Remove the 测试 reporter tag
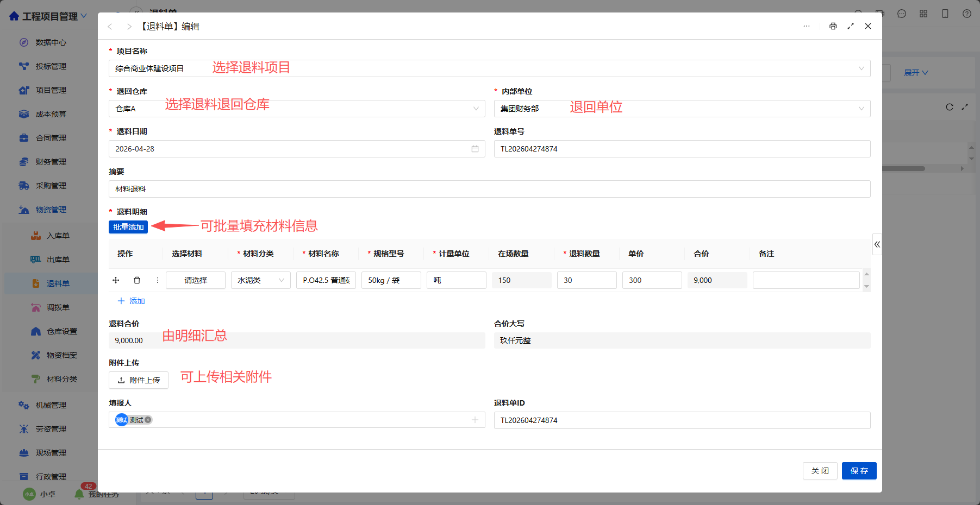The width and height of the screenshot is (980, 505). tap(148, 420)
